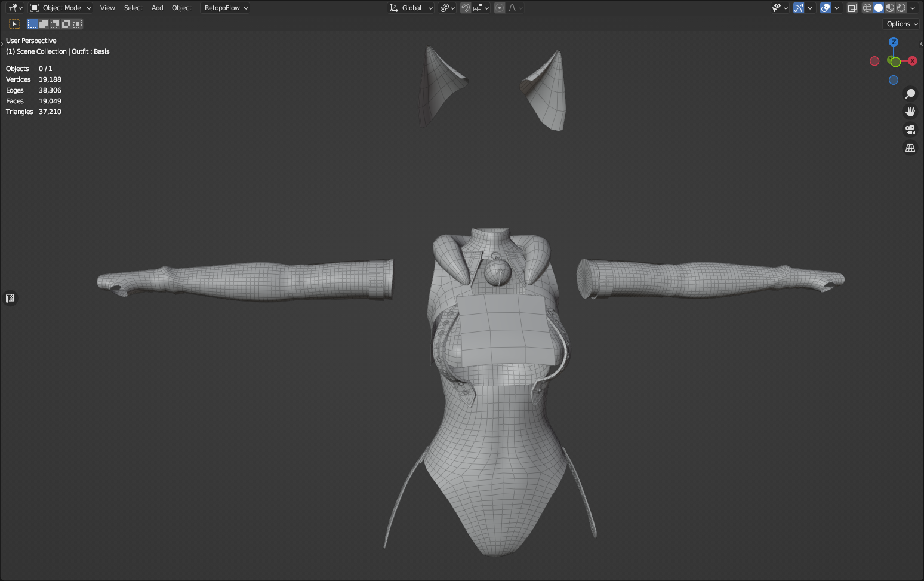This screenshot has height=581, width=924.
Task: Toggle the camera view icon
Action: pyautogui.click(x=910, y=130)
